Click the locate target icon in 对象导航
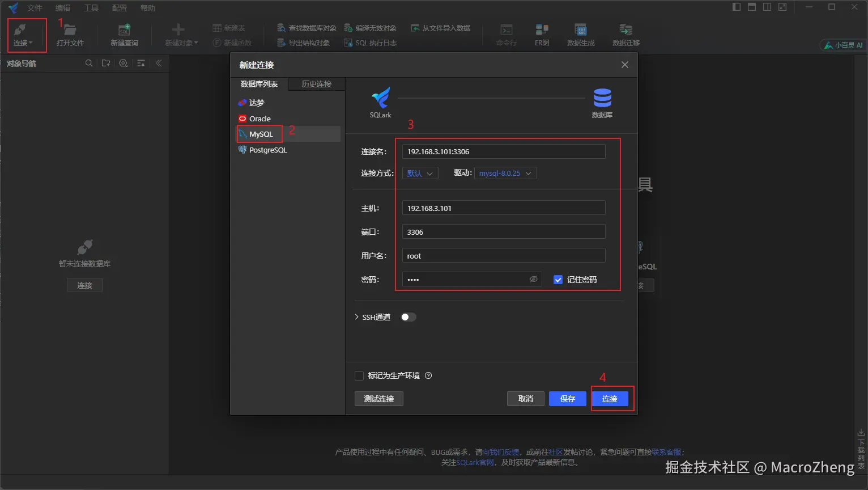This screenshot has width=868, height=490. click(123, 64)
